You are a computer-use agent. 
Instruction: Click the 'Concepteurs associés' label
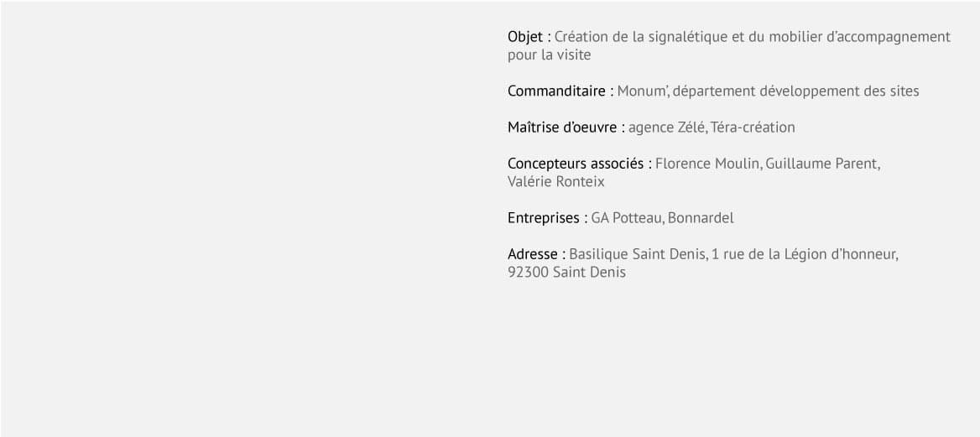point(576,164)
